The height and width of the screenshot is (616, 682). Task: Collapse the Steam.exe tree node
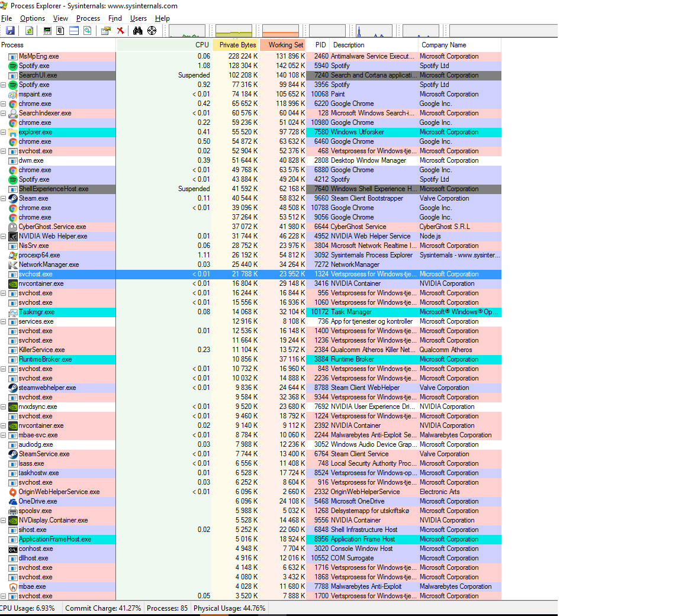coord(4,199)
